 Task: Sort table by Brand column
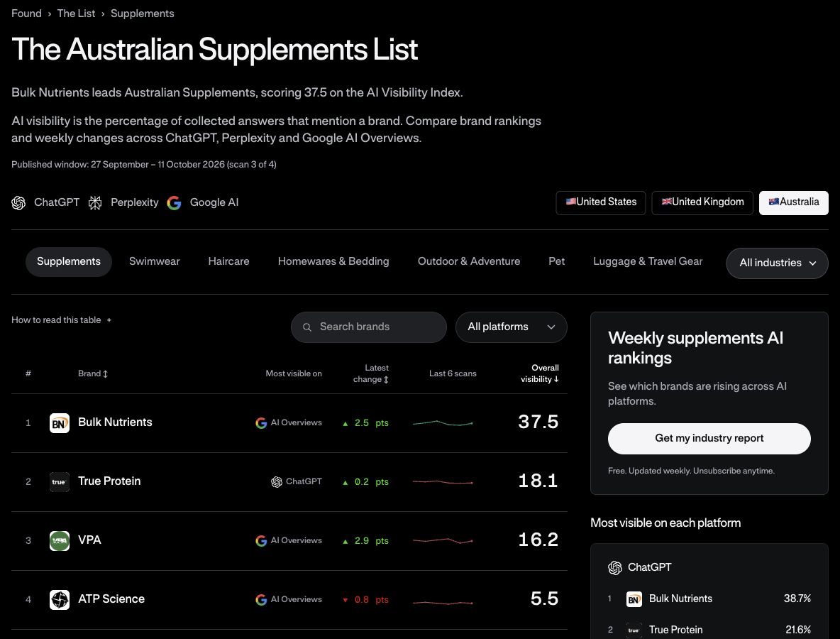[93, 373]
